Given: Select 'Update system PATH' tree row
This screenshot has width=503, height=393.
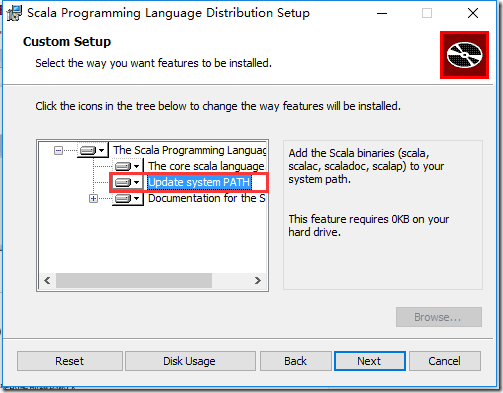Looking at the screenshot, I should 199,182.
